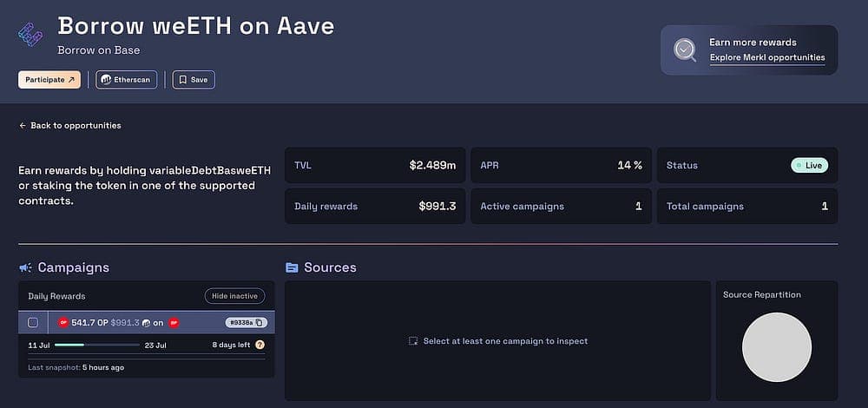Click the '11 Jul' start date

pyautogui.click(x=39, y=345)
